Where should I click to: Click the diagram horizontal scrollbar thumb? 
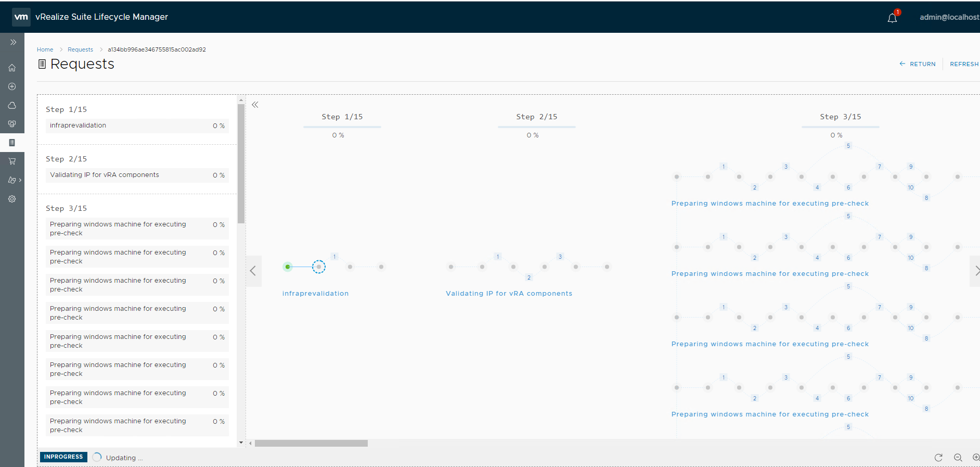click(x=311, y=444)
